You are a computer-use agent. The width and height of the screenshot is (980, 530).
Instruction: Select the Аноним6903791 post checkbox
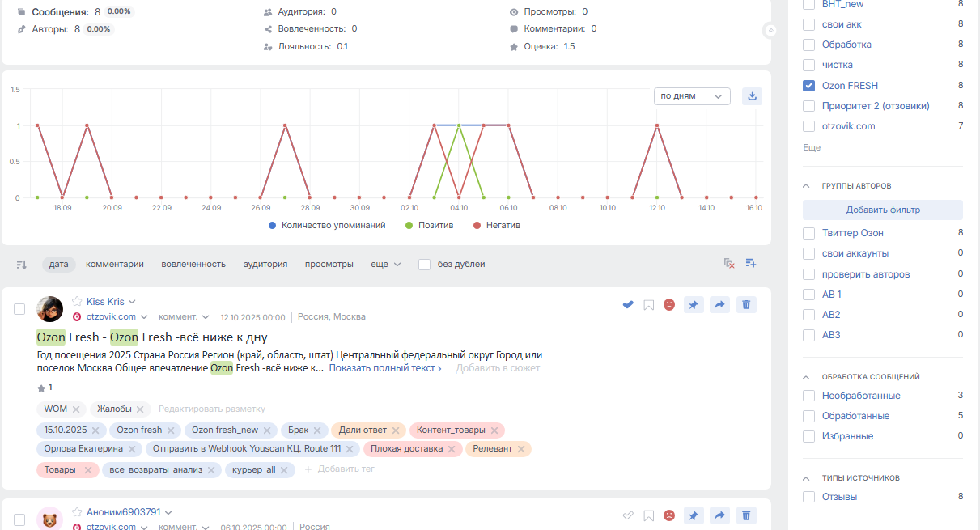pyautogui.click(x=19, y=519)
